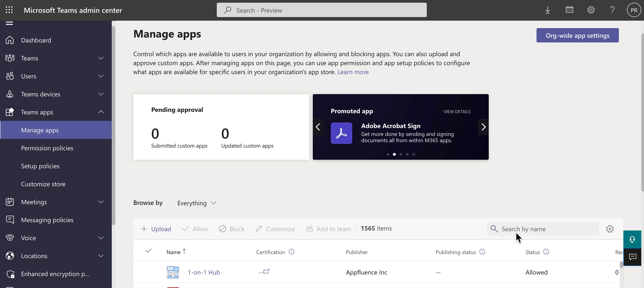Image resolution: width=644 pixels, height=288 pixels.
Task: Open the Teams apps section icon in sidebar
Action: click(10, 112)
